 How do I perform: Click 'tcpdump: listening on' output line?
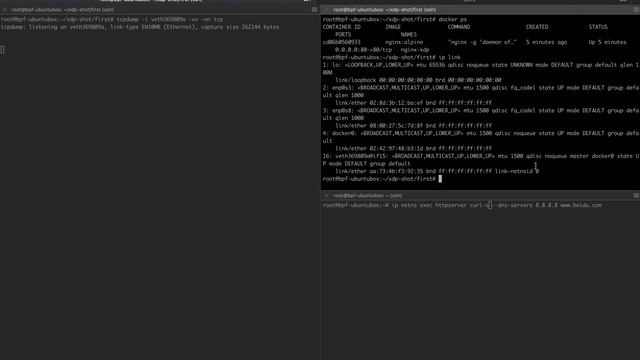[140, 27]
